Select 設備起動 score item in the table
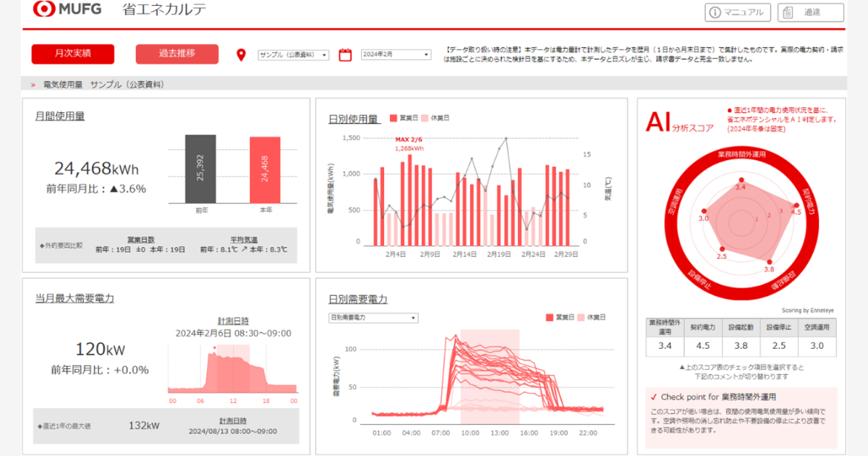The image size is (868, 456). click(x=740, y=346)
